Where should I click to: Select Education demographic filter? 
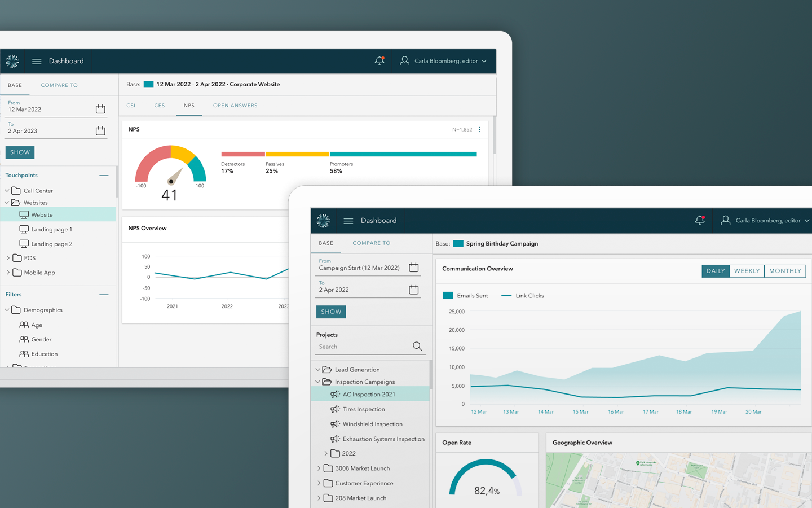(38, 354)
